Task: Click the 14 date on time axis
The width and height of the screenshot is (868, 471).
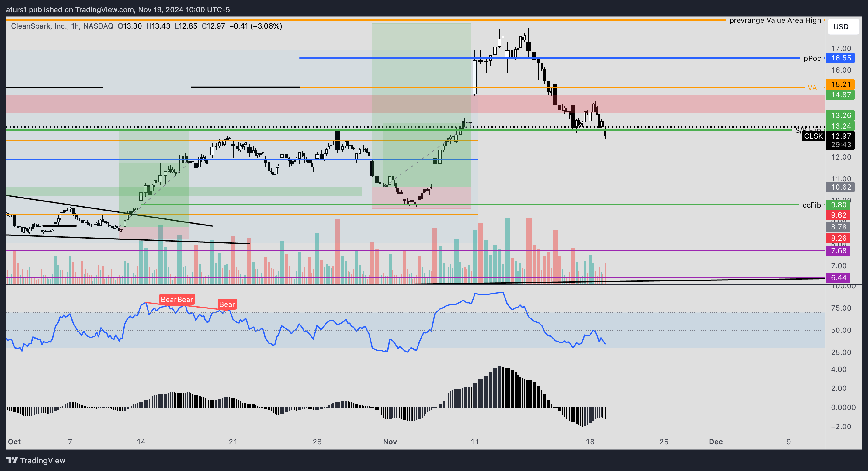Action: coord(141,442)
